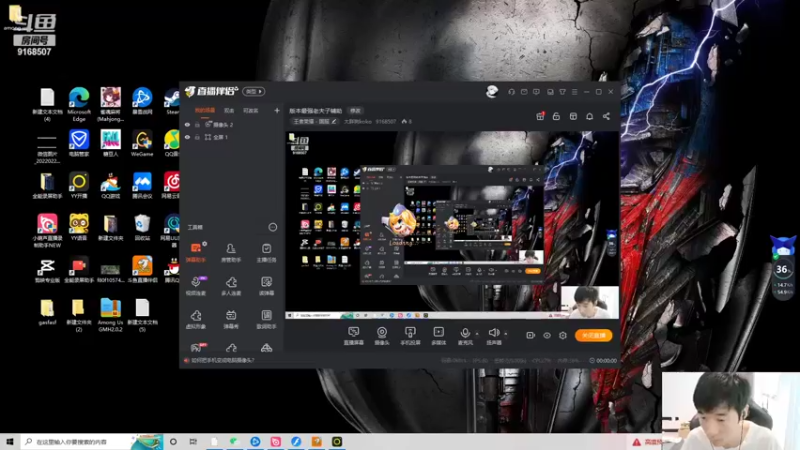The height and width of the screenshot is (450, 800).
Task: Open the Windows Start menu
Action: (10, 442)
